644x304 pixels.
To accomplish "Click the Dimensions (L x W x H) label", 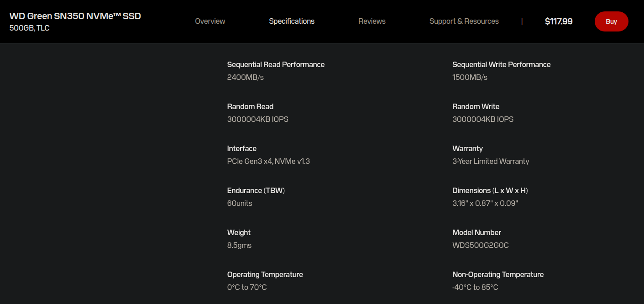I will 490,190.
